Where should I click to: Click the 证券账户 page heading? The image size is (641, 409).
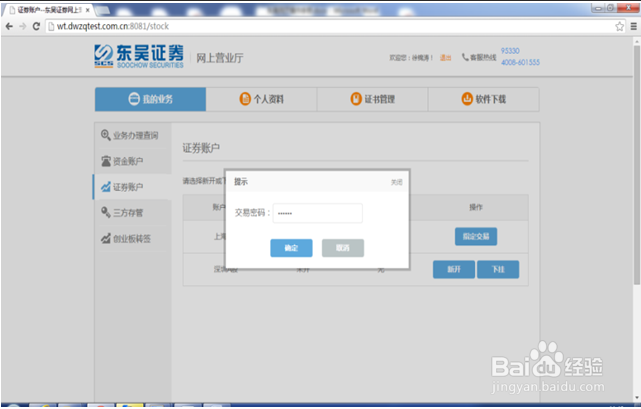[x=201, y=148]
